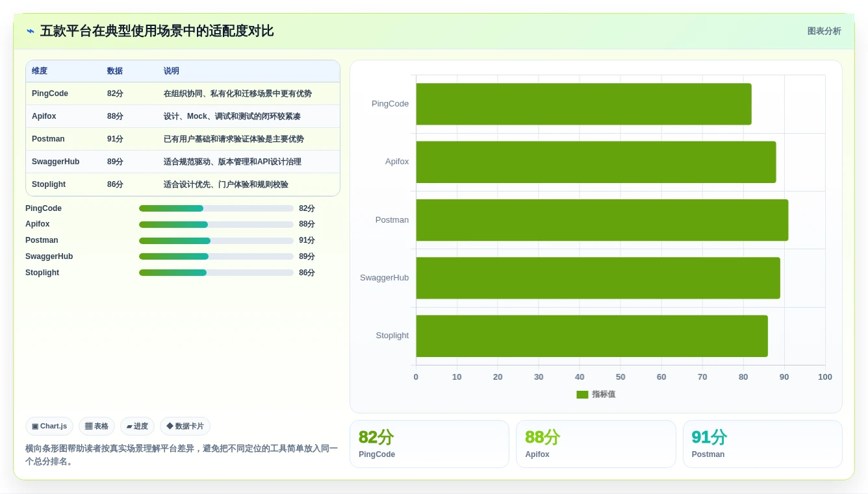Click the Stoplight progress bar
Image resolution: width=868 pixels, height=494 pixels.
pyautogui.click(x=216, y=273)
